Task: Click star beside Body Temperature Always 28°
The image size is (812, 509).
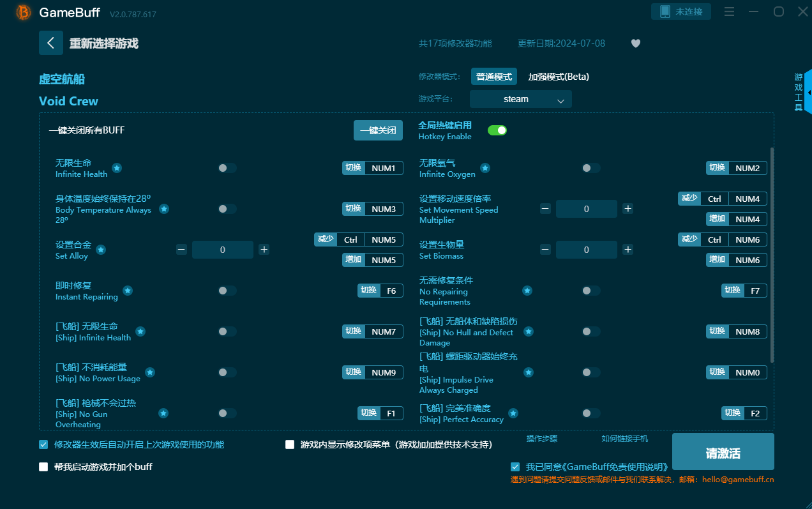Action: tap(164, 209)
